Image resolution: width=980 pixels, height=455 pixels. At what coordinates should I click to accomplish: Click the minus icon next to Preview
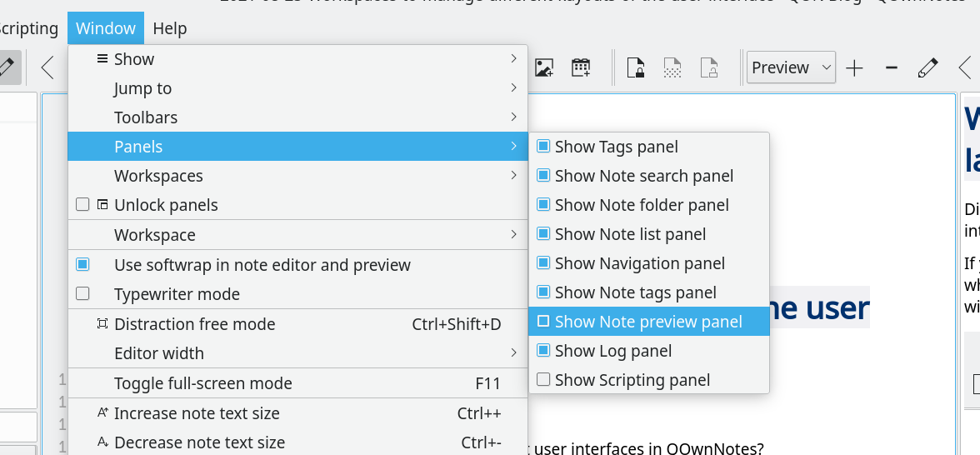[x=891, y=68]
